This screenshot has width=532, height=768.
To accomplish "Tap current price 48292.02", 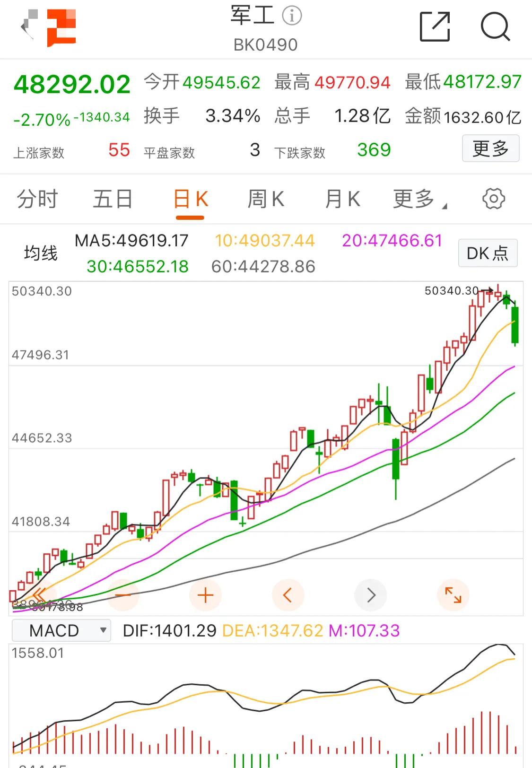I will pyautogui.click(x=72, y=85).
